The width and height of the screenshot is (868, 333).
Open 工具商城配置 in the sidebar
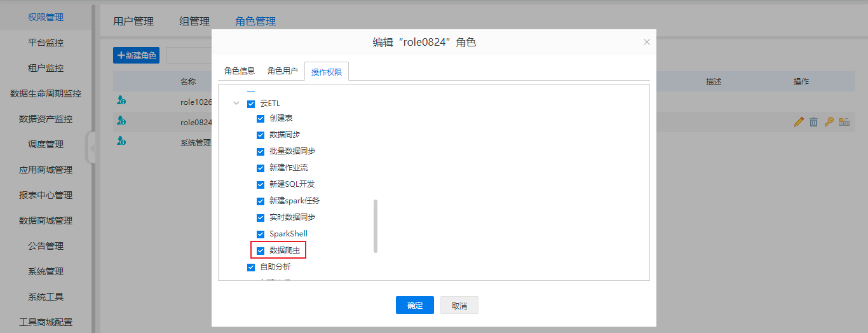[x=46, y=322]
